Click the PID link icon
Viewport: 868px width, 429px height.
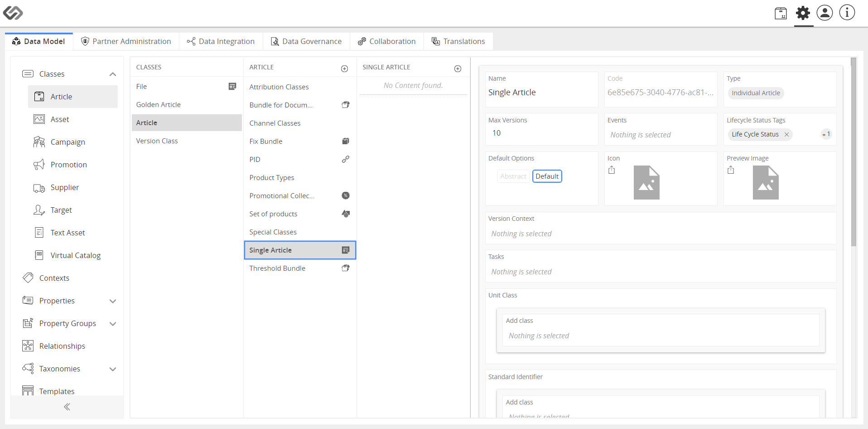(x=346, y=159)
